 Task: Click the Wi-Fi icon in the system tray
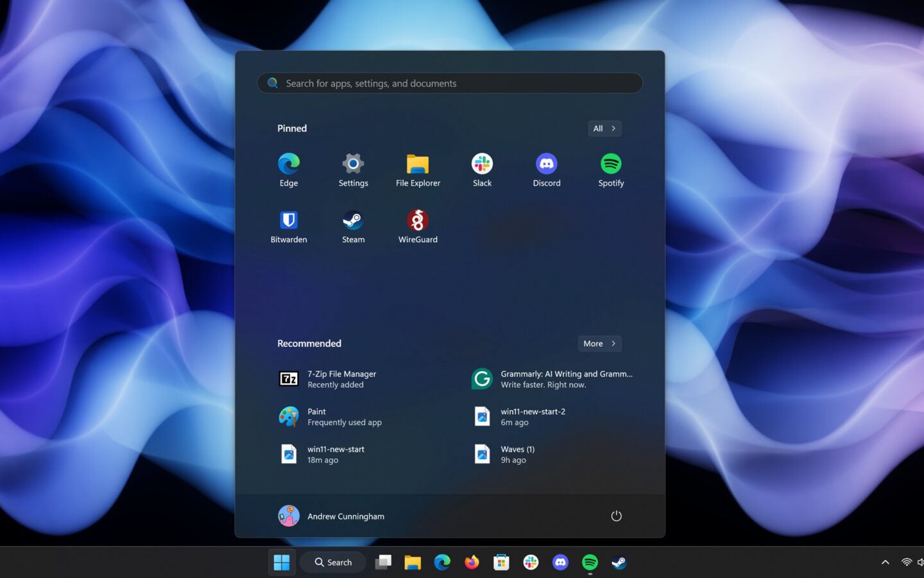(x=905, y=561)
